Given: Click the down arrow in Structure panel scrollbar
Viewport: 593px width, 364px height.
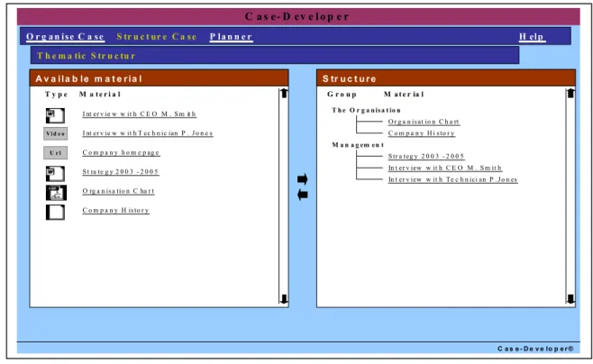Looking at the screenshot, I should (570, 299).
